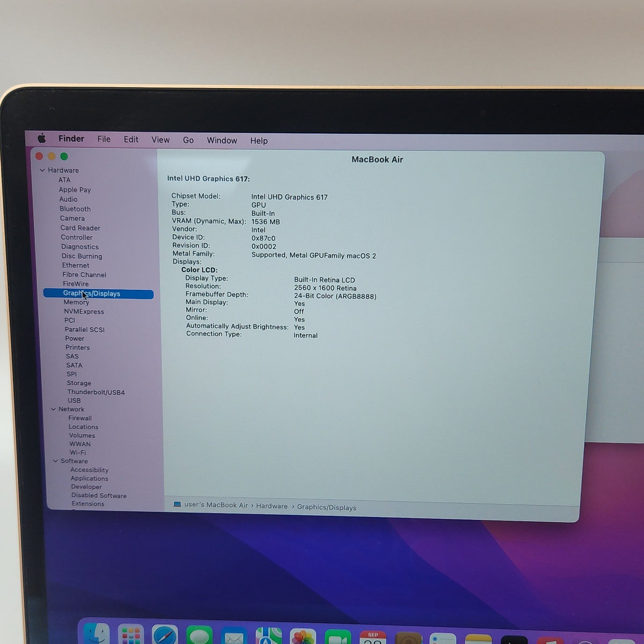This screenshot has width=644, height=644.
Task: Collapse the Hardware section
Action: (x=42, y=170)
